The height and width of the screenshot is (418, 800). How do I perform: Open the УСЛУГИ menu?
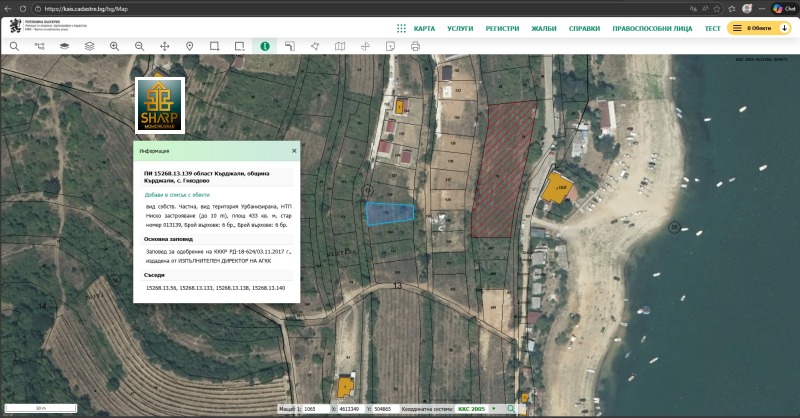460,29
